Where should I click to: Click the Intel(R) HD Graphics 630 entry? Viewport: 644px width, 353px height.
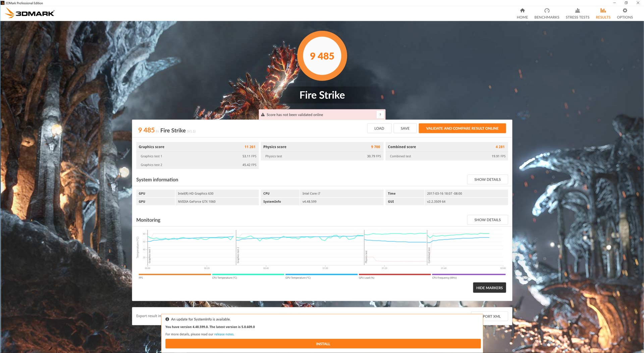(196, 194)
